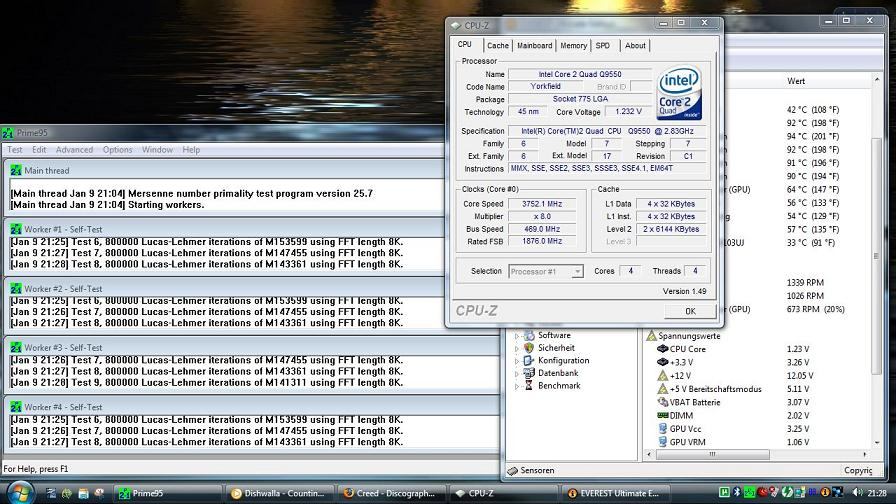Viewport: 896px width, 504px height.
Task: Click the Datenbank icon in EVEREST tree
Action: 529,373
